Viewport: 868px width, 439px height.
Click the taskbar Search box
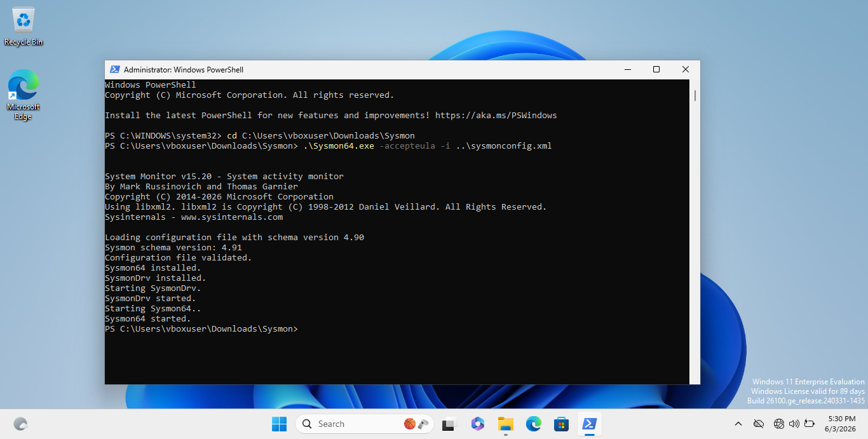click(365, 424)
